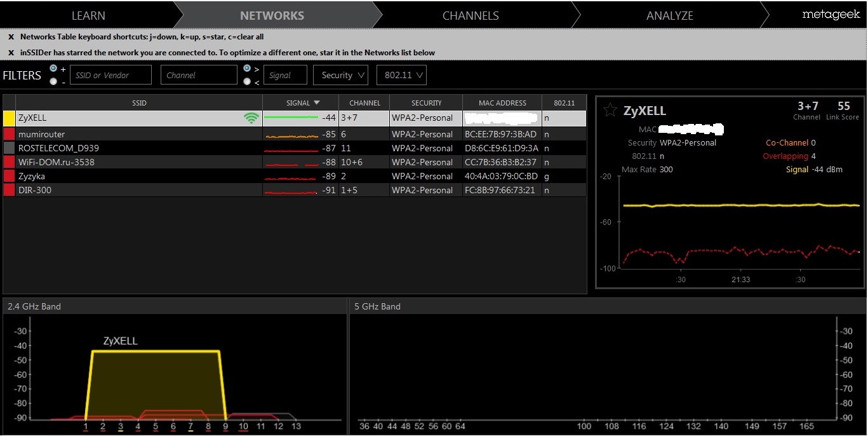Focus the Signal filter field
The width and height of the screenshot is (868, 436).
285,75
